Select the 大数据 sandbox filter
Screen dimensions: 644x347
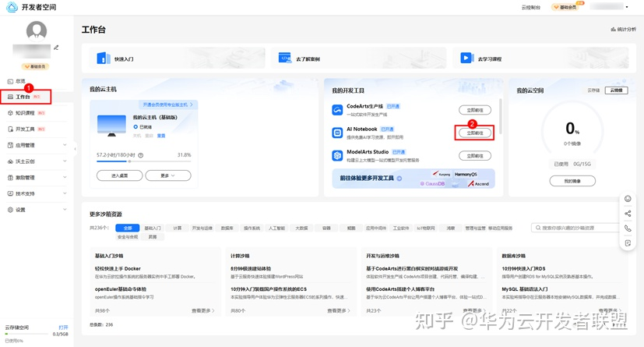pyautogui.click(x=301, y=228)
